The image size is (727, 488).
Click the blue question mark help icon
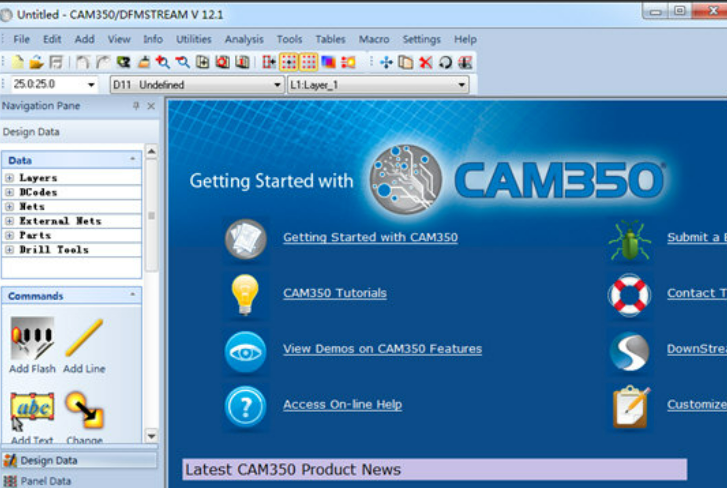click(x=246, y=407)
